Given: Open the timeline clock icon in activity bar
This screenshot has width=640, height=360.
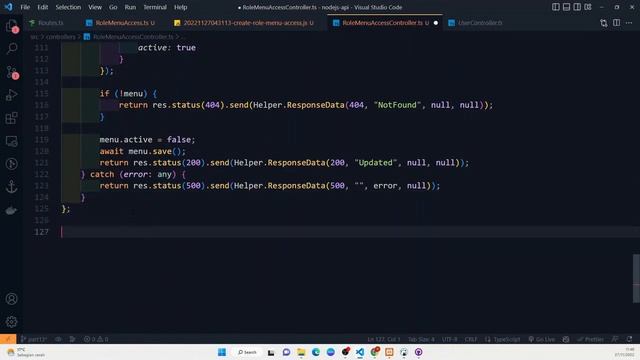Looking at the screenshot, I should (x=11, y=164).
